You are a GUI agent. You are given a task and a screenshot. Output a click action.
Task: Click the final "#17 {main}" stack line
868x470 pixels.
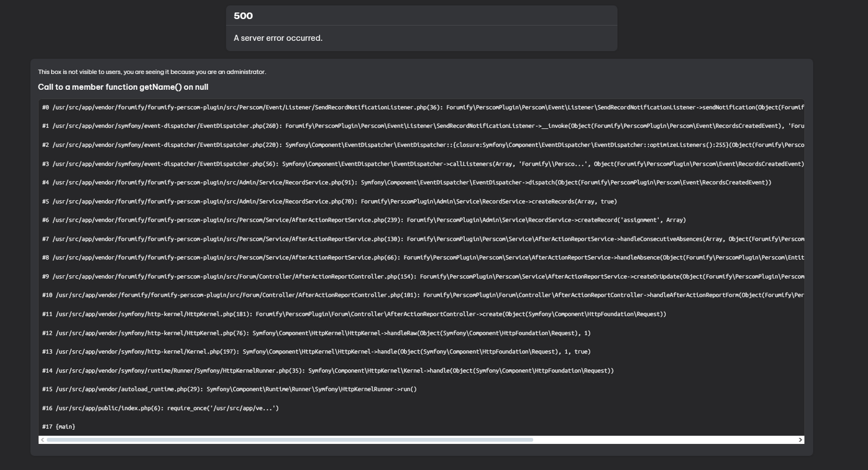click(x=59, y=427)
